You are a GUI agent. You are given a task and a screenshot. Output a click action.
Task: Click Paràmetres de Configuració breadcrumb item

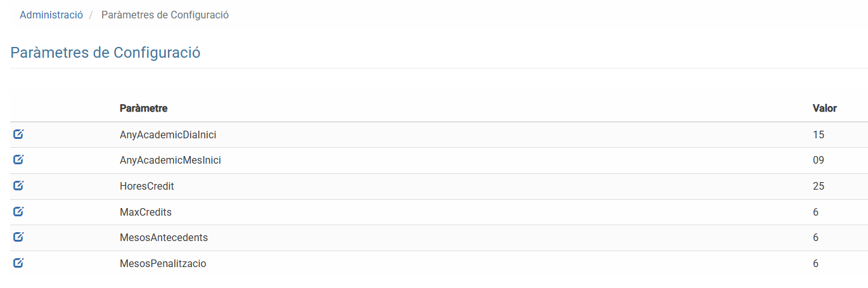pos(165,15)
